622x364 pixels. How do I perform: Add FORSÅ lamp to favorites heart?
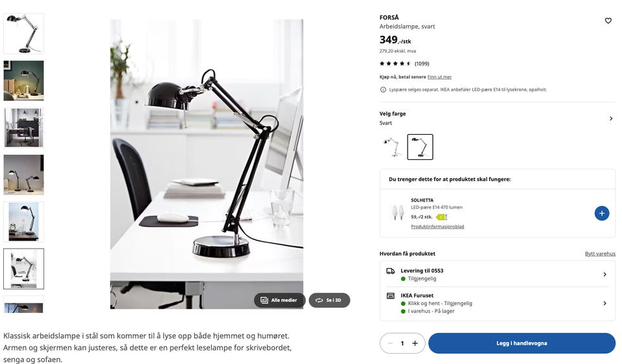[608, 21]
